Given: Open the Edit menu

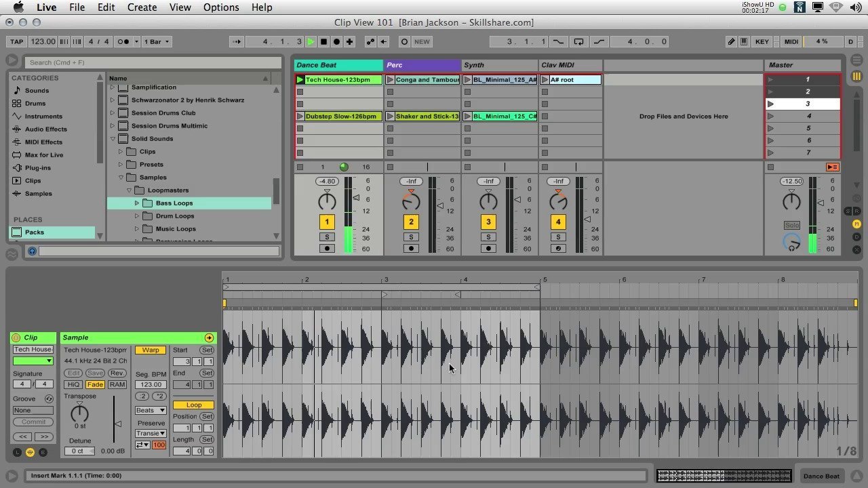Looking at the screenshot, I should 106,7.
